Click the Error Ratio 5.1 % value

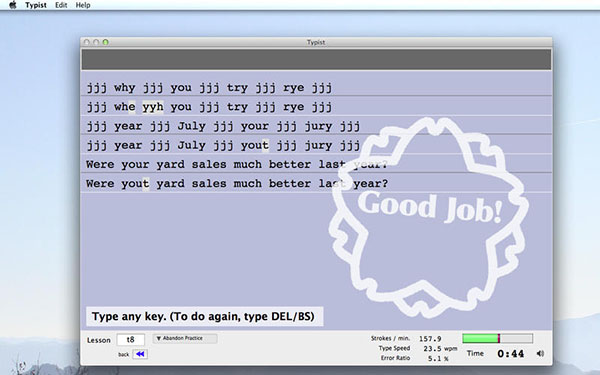(438, 359)
